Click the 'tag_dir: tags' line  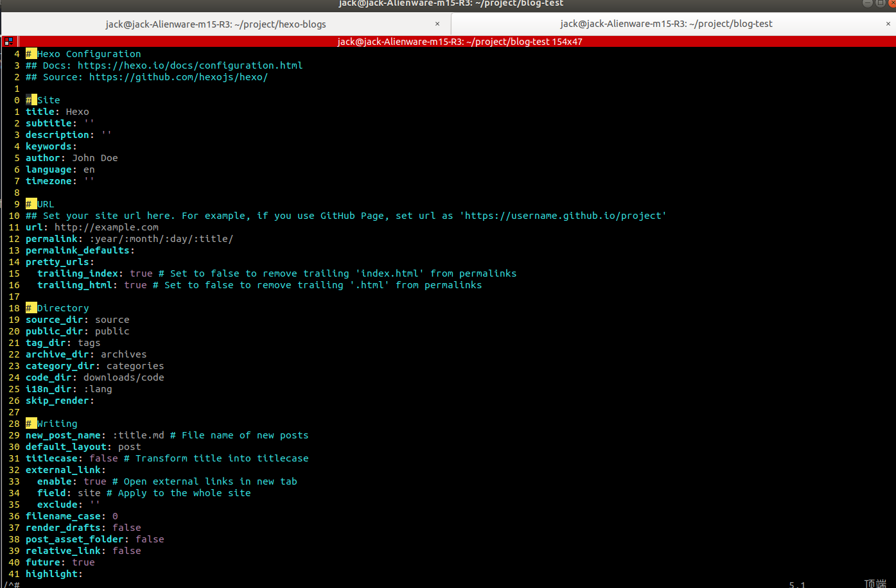pos(63,343)
